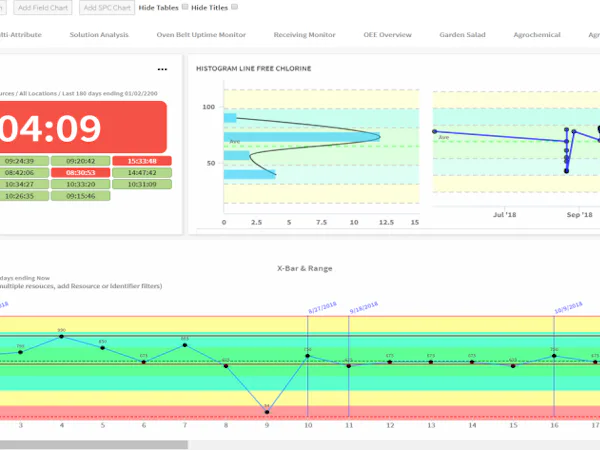Open the Oven Belt Uptime Monitor tab
This screenshot has width=600, height=450.
pos(201,35)
